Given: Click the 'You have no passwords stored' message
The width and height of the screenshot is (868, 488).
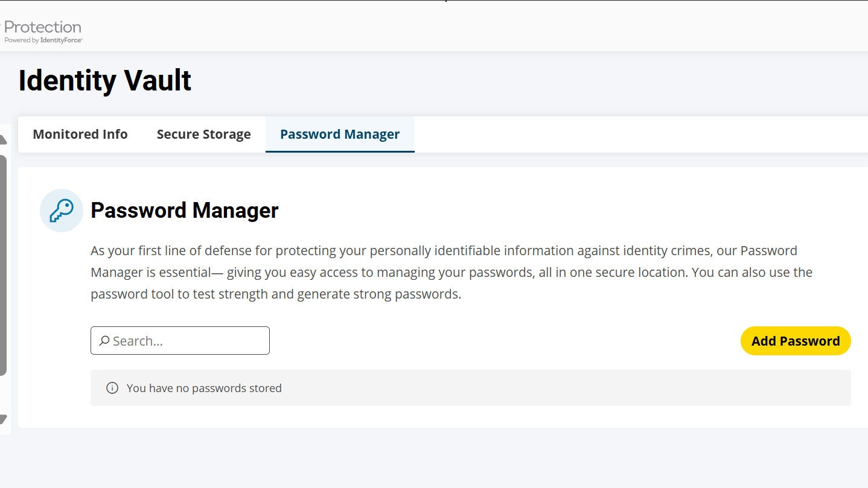Looking at the screenshot, I should click(204, 388).
